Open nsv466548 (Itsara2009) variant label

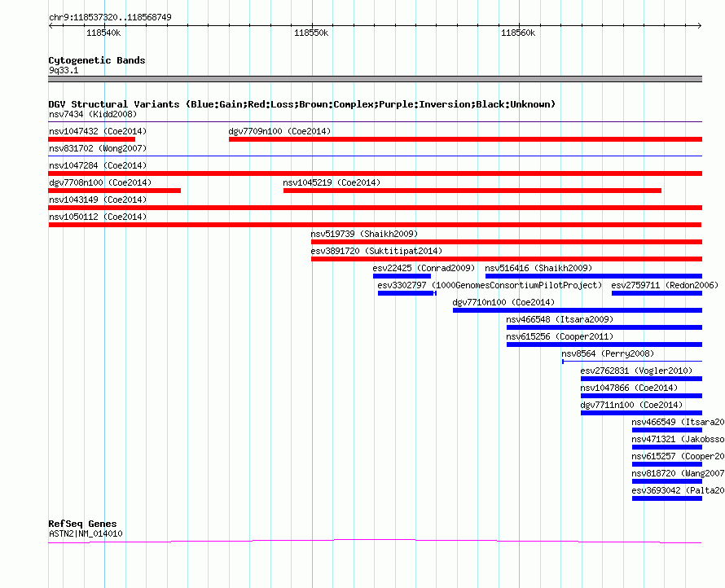[560, 319]
